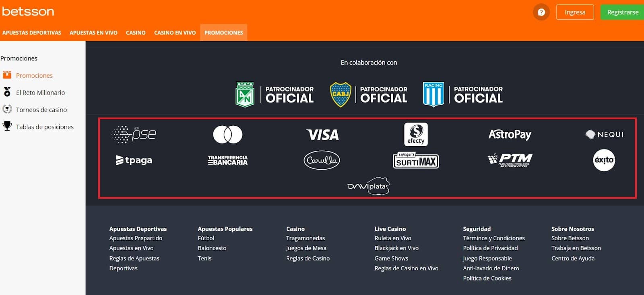Click the Live Casino footer heading
The image size is (644, 295).
coord(390,229)
